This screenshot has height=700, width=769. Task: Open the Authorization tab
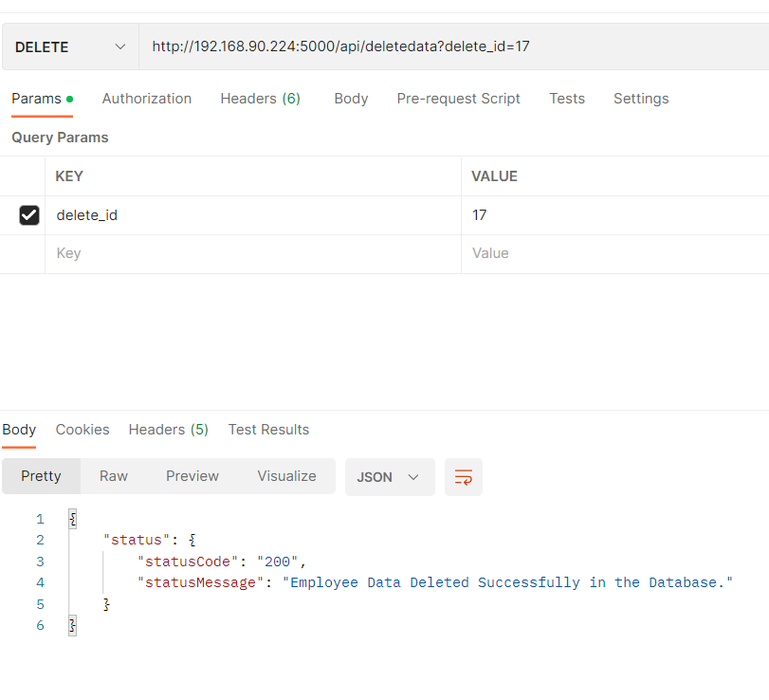pyautogui.click(x=147, y=99)
